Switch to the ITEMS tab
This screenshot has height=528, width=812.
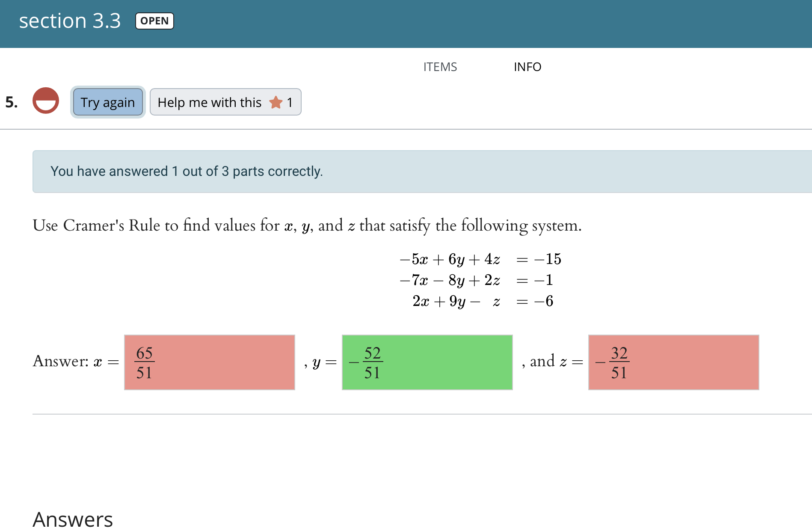click(x=440, y=67)
